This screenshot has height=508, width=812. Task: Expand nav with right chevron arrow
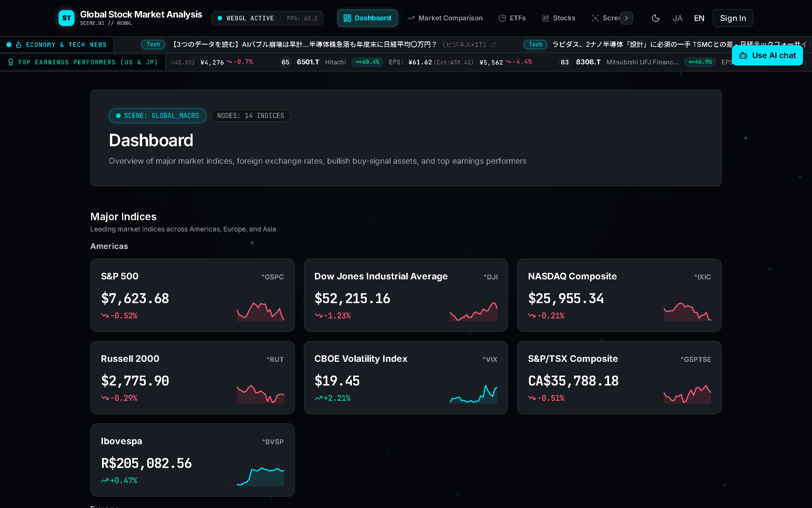pyautogui.click(x=626, y=18)
